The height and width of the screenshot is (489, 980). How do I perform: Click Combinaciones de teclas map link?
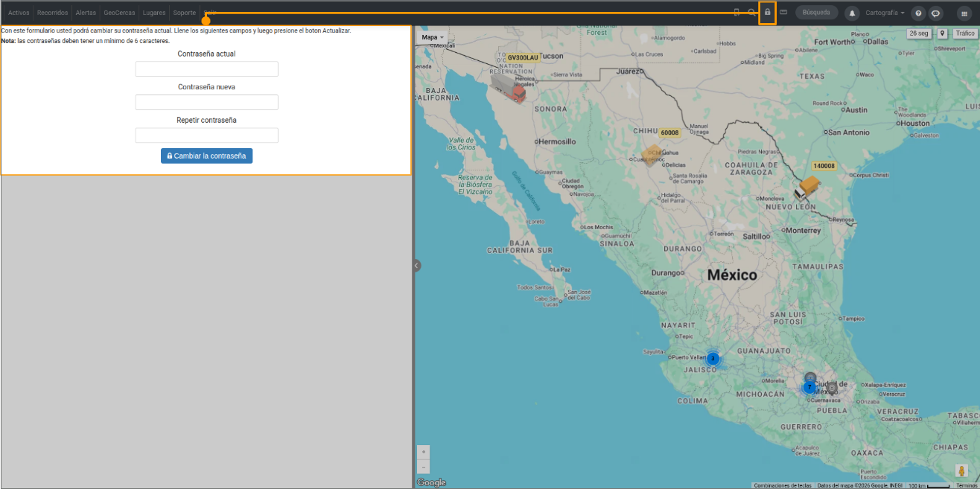click(783, 485)
